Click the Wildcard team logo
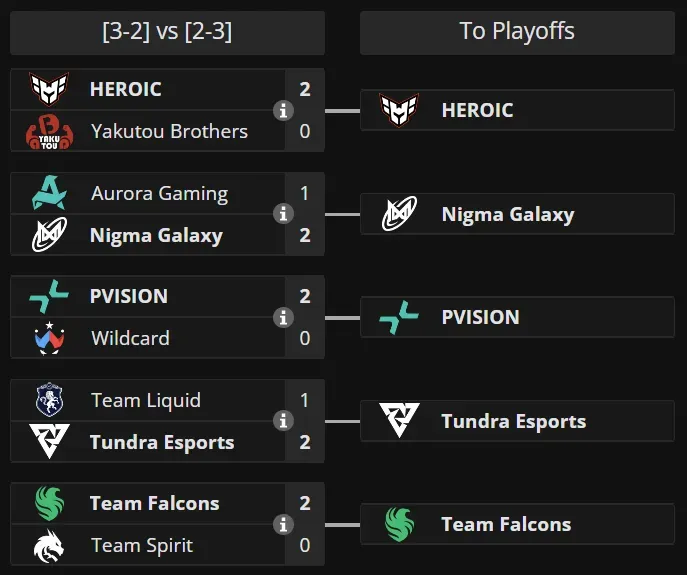Viewport: 687px width, 575px height. (49, 338)
